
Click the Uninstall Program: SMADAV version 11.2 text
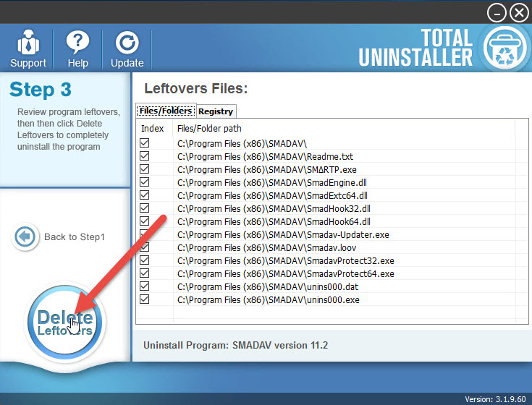(x=235, y=345)
